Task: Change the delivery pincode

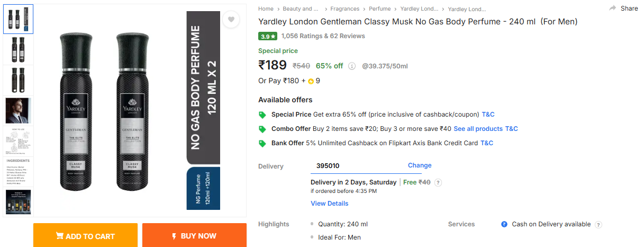Action: (x=420, y=165)
